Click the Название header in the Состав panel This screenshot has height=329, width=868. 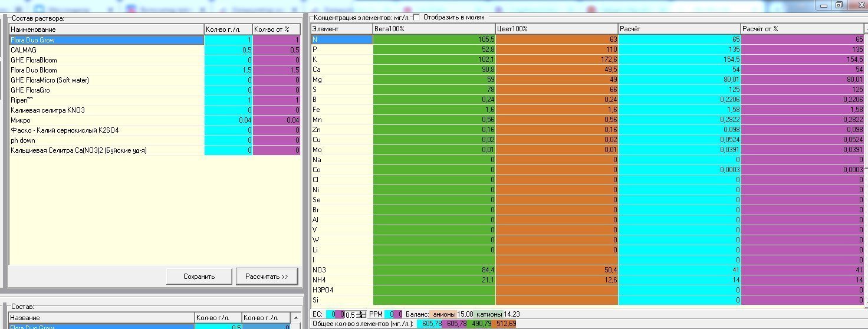tap(102, 317)
